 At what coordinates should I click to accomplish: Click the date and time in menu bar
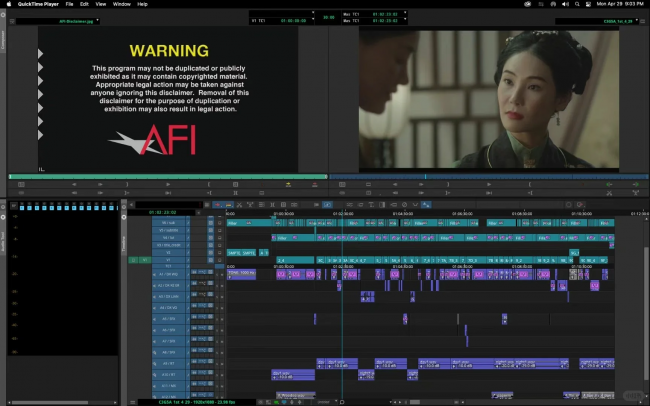pos(620,4)
